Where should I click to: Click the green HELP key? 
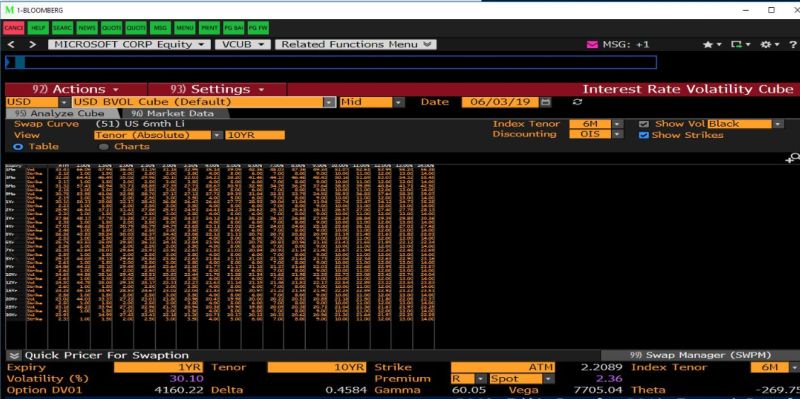pos(37,28)
